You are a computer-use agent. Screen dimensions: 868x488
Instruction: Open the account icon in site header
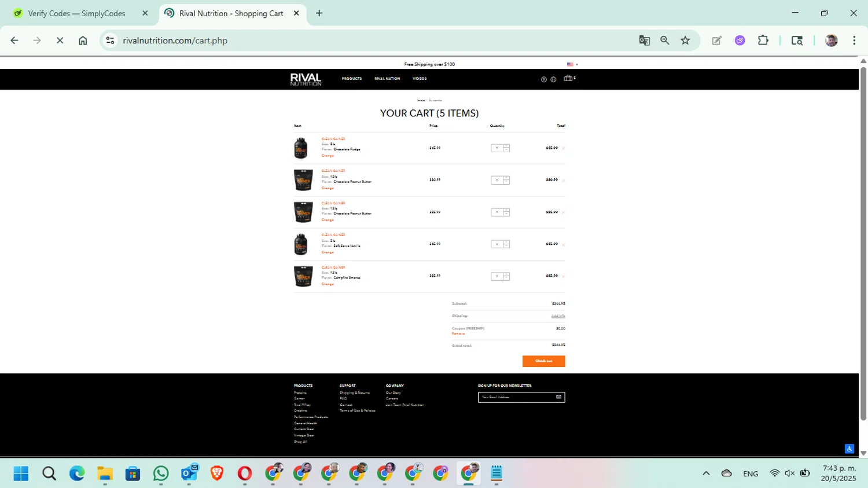[x=553, y=79]
